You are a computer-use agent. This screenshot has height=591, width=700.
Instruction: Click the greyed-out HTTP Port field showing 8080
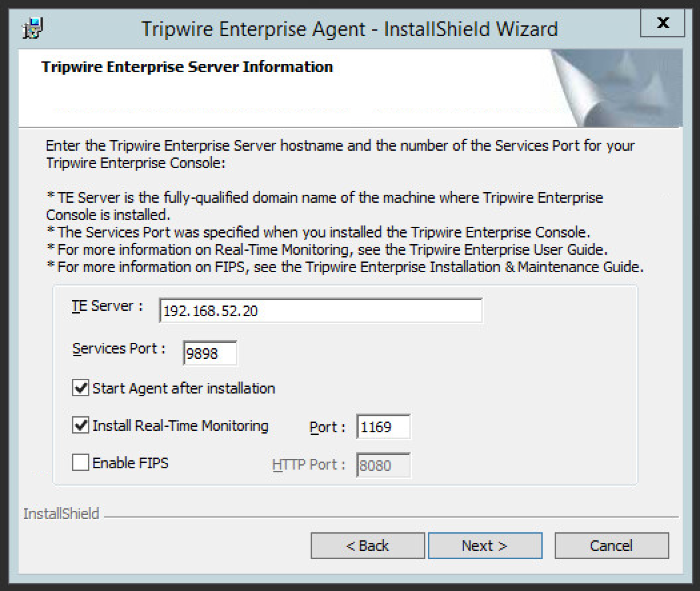pos(383,465)
